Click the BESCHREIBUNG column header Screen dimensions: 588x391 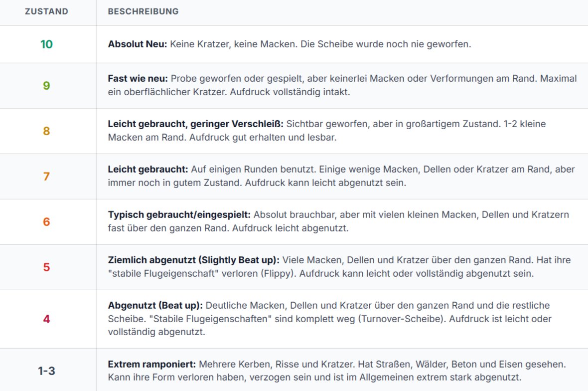[x=143, y=11]
